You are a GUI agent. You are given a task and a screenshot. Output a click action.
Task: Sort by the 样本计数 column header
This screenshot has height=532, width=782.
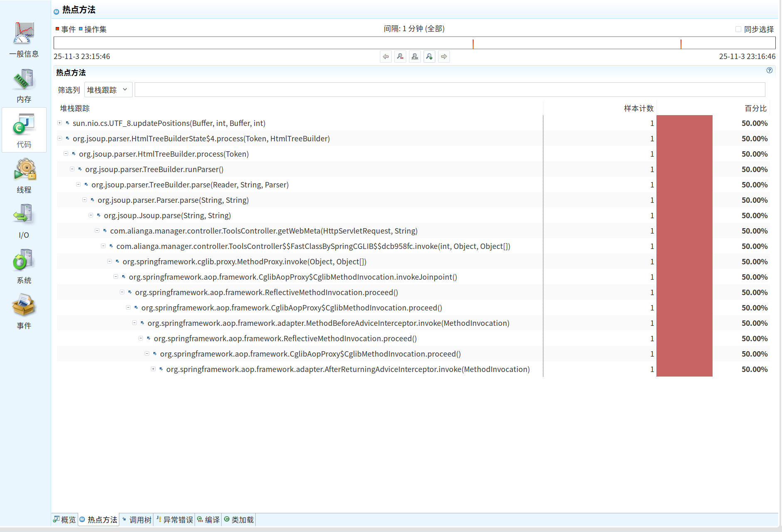[639, 108]
